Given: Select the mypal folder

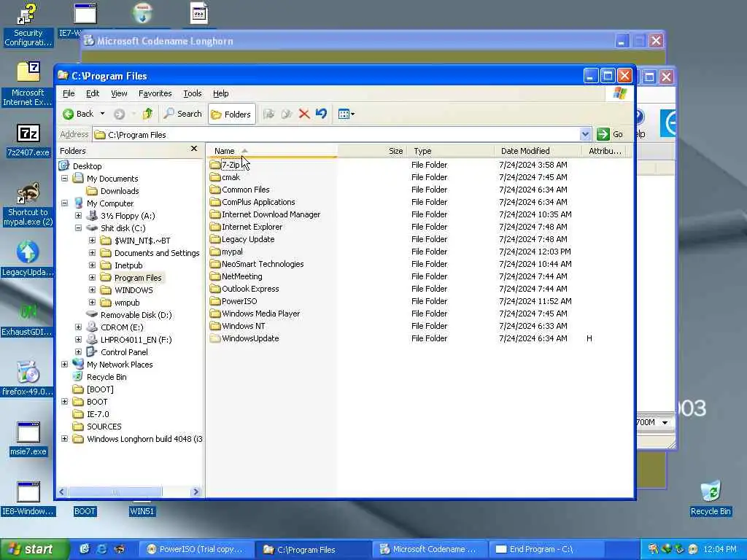Looking at the screenshot, I should point(226,252).
